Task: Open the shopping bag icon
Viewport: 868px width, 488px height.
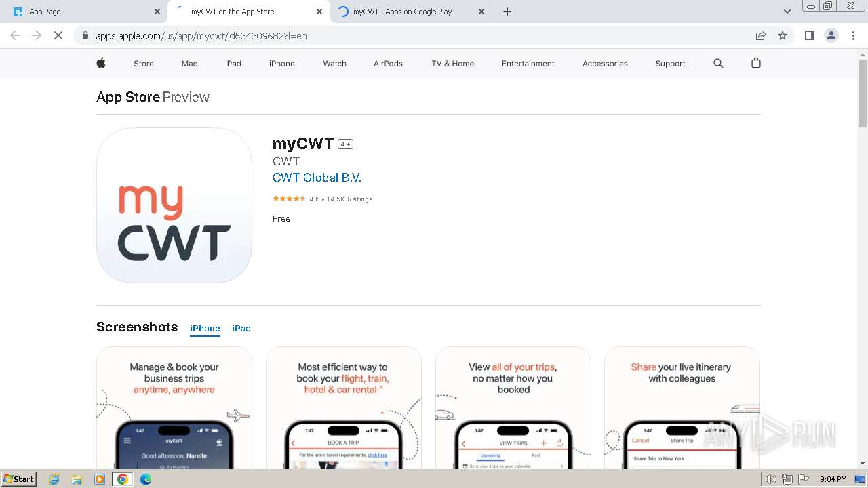Action: click(x=756, y=63)
